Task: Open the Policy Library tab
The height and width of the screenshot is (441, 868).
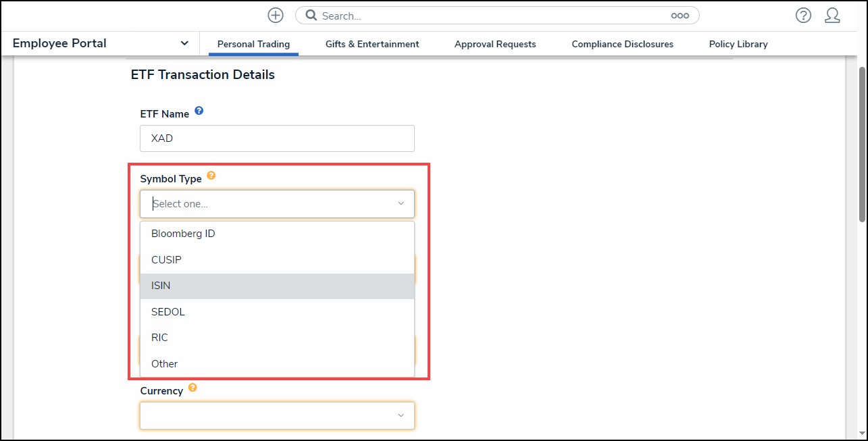Action: pos(738,44)
